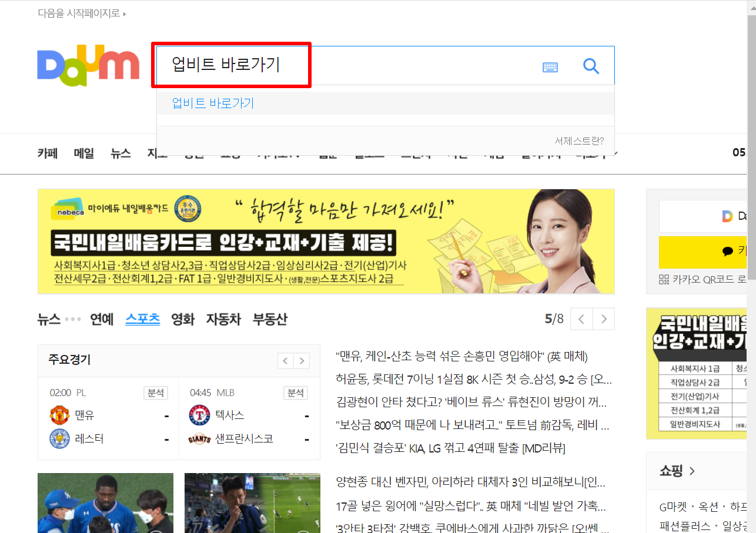Click the Manchester United team crest
The image size is (756, 533).
(59, 415)
